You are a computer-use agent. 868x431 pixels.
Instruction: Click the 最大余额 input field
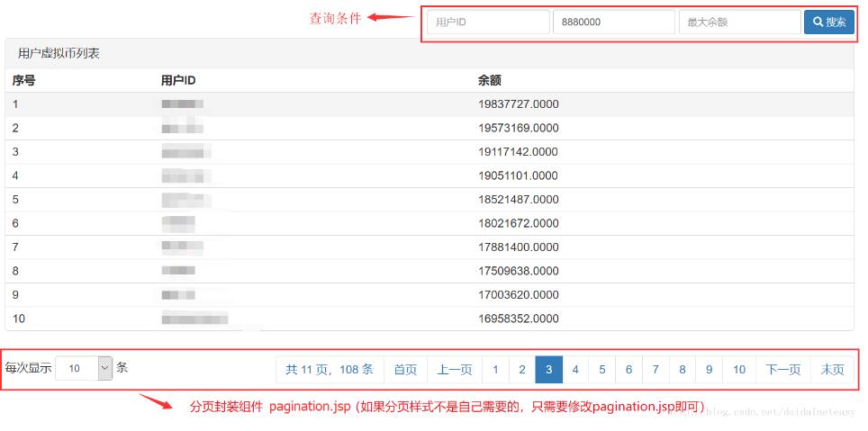pos(739,22)
